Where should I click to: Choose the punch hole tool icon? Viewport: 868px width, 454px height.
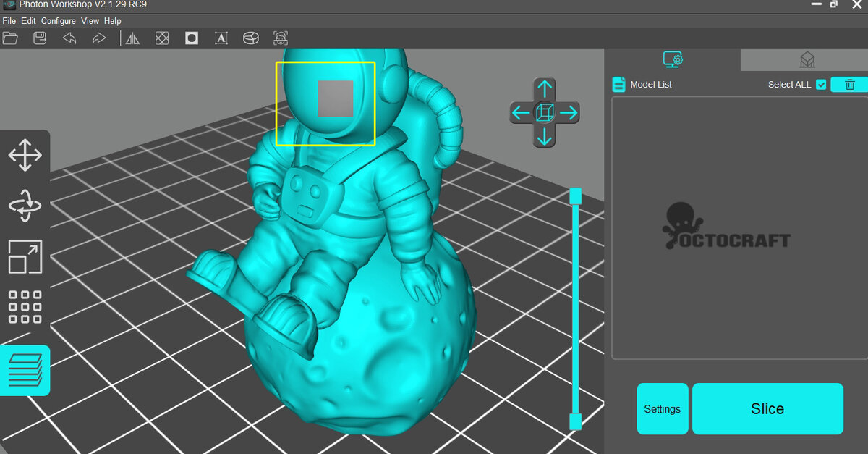point(192,38)
